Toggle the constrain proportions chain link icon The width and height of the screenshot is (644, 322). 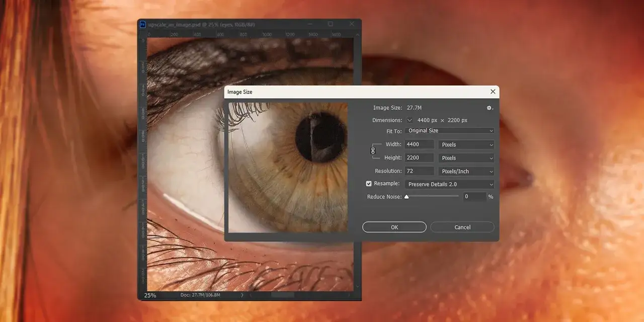click(373, 151)
